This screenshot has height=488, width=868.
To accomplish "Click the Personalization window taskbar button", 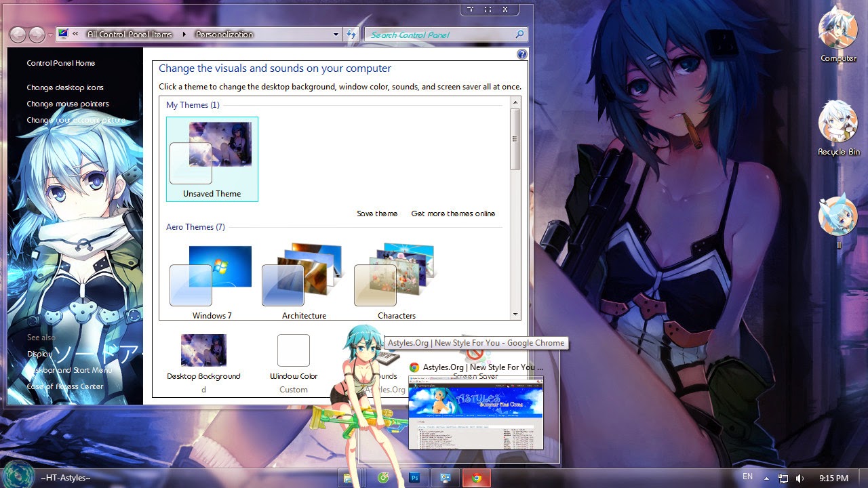I will 446,478.
